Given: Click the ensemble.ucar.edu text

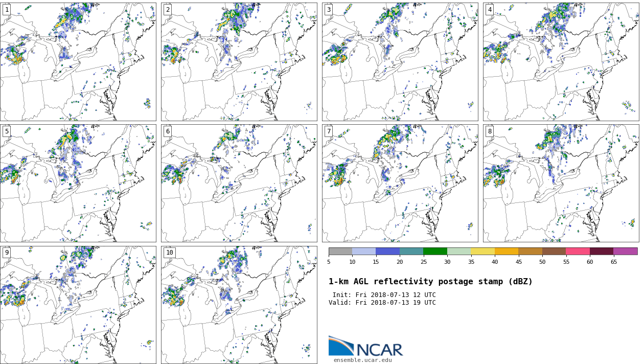Looking at the screenshot, I should (363, 360).
